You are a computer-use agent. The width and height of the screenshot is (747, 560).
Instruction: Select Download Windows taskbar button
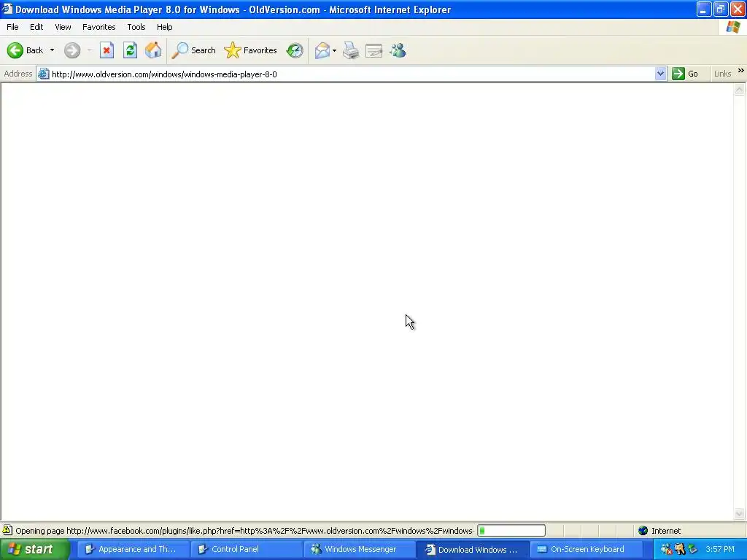tap(473, 550)
